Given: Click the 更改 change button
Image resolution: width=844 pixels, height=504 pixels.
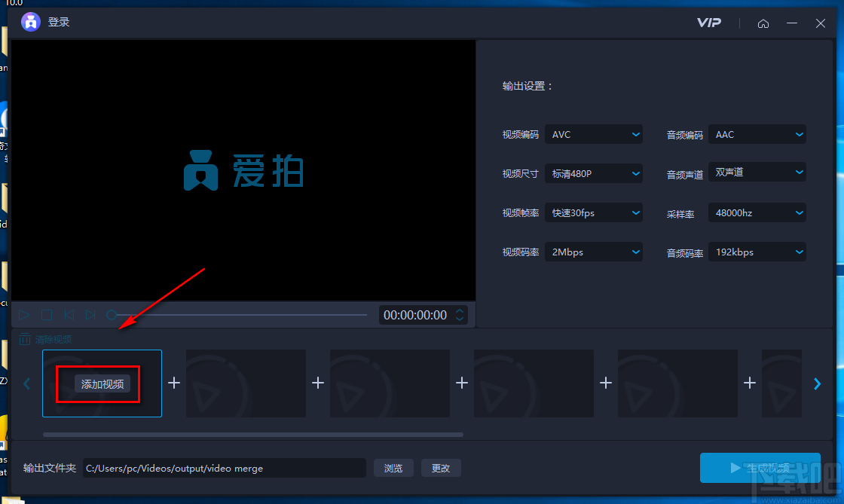Looking at the screenshot, I should tap(441, 468).
